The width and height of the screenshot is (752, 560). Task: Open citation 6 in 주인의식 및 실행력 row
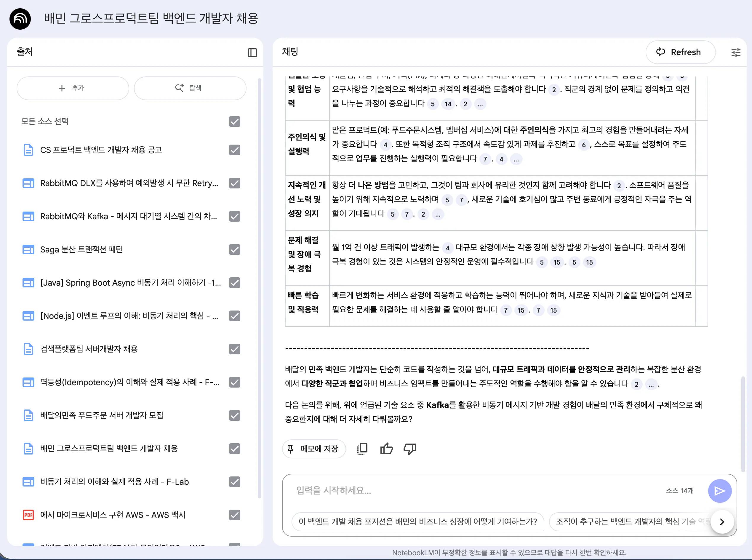(x=584, y=145)
